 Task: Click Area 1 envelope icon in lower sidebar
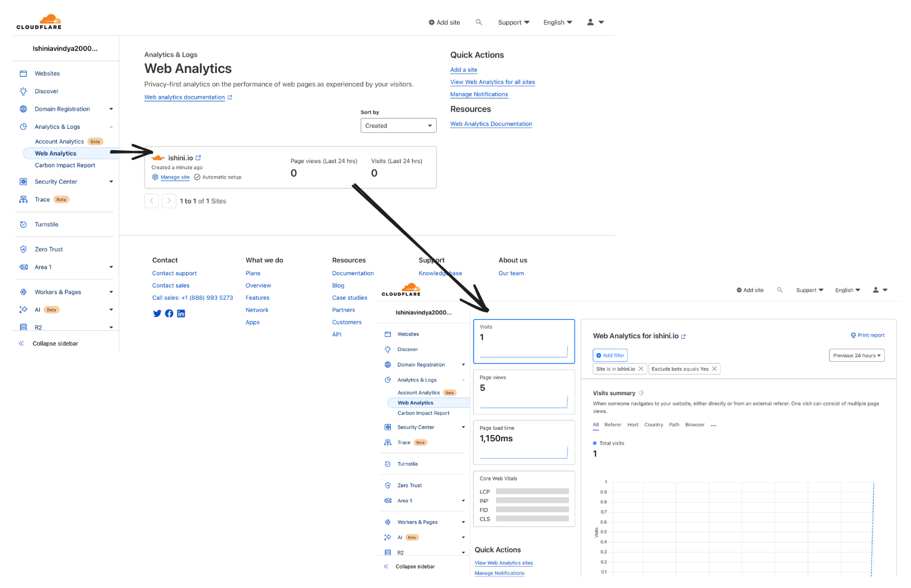388,501
